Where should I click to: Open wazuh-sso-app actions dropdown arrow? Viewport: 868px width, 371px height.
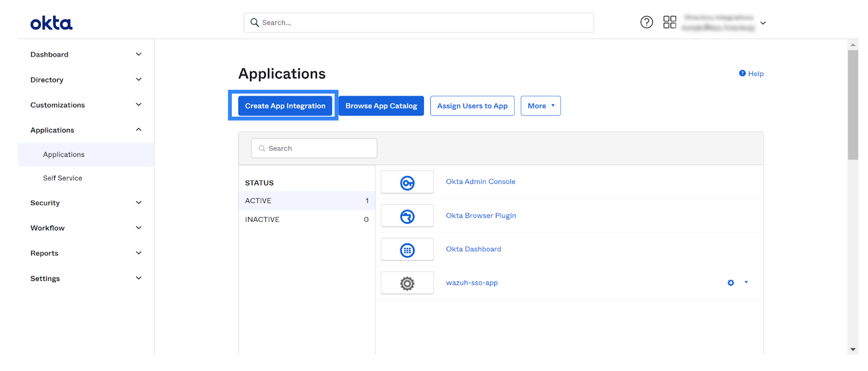[746, 282]
